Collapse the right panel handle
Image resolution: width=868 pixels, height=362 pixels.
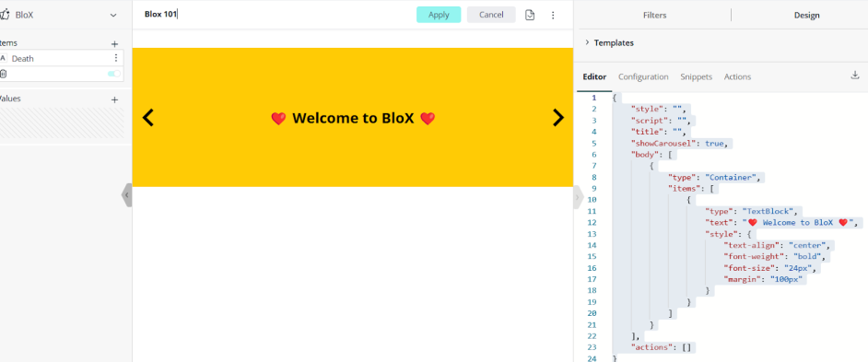tap(578, 198)
